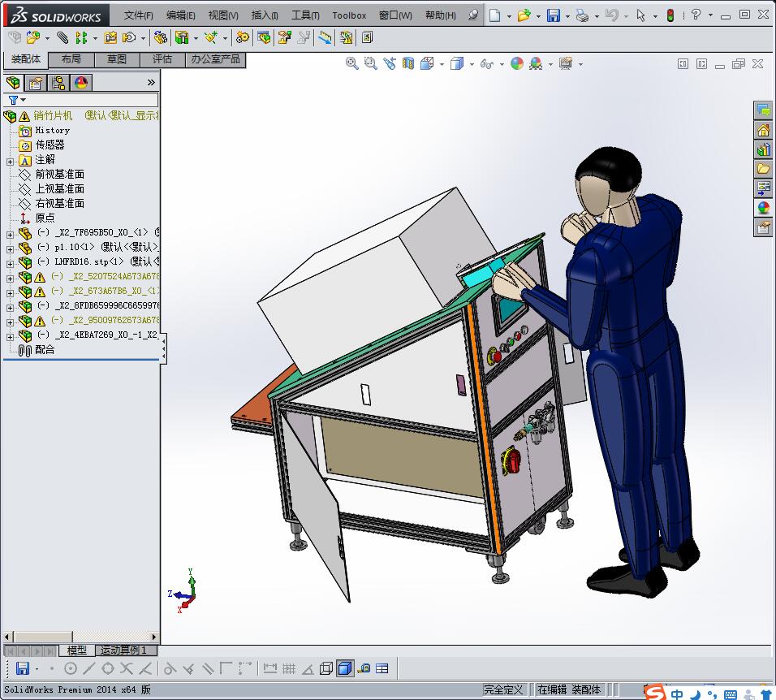Open the Display Style dropdown arrow

(472, 64)
